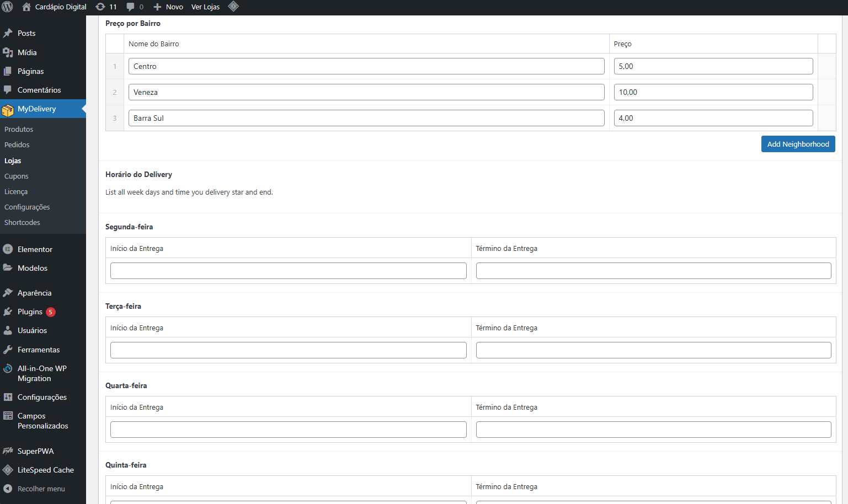Click the Elementor icon in sidebar
The image size is (848, 504).
pos(8,249)
